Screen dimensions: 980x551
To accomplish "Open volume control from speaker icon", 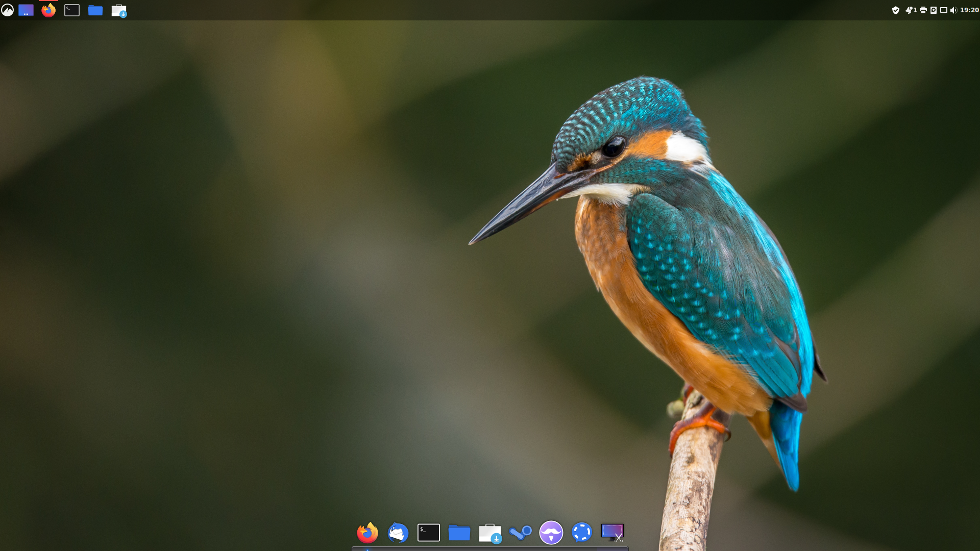I will 953,10.
